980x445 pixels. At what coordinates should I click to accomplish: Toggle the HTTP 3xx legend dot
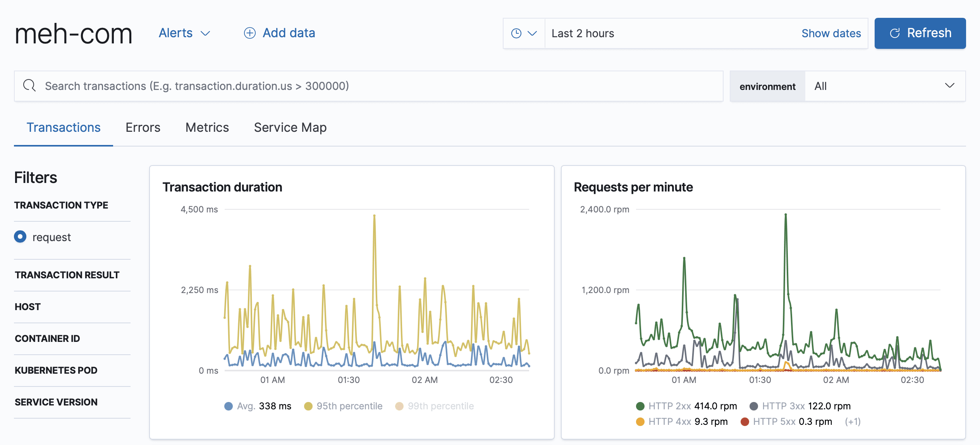click(x=754, y=406)
